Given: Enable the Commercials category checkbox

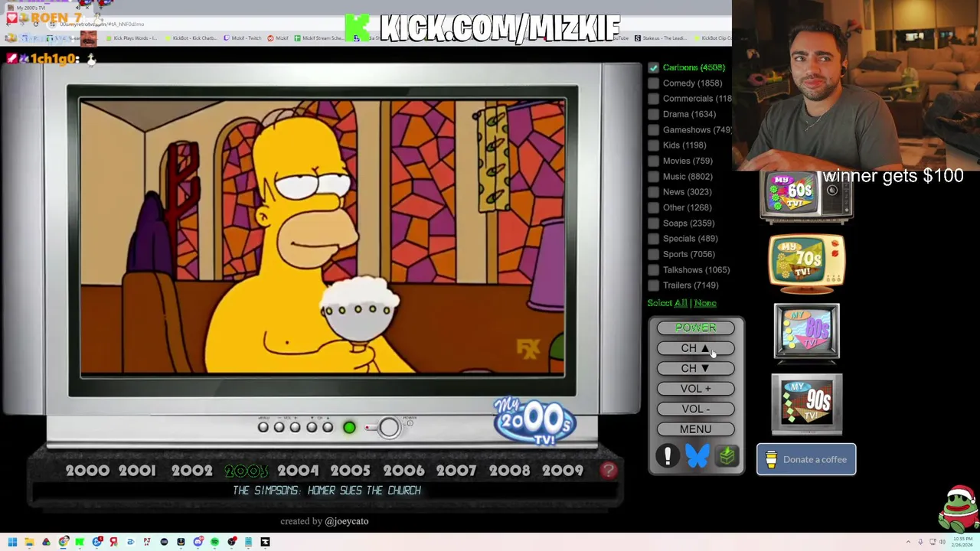Looking at the screenshot, I should click(653, 99).
